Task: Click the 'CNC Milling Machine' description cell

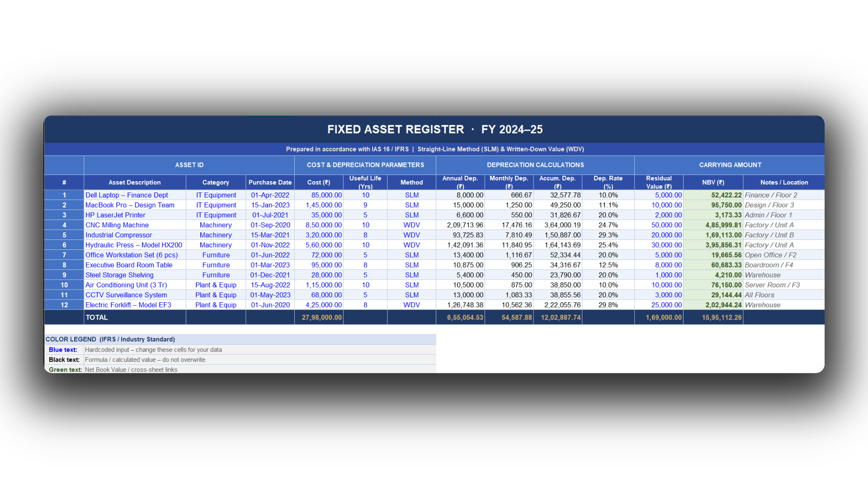Action: tap(135, 225)
